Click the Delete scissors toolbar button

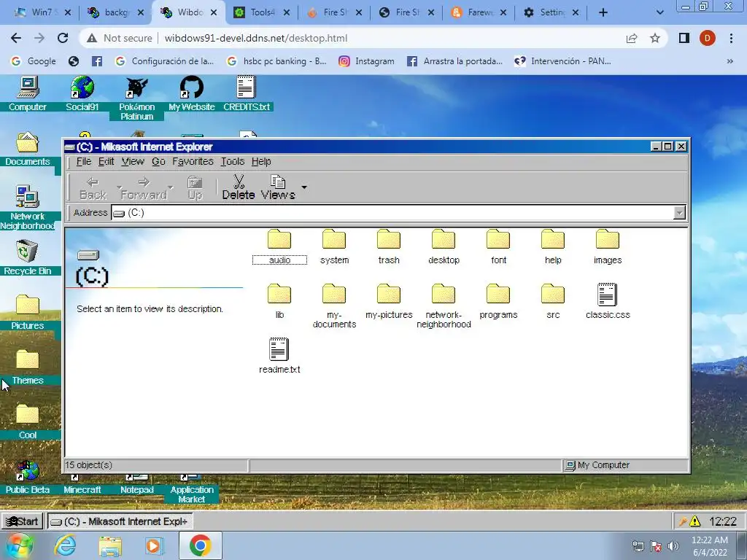tap(239, 187)
